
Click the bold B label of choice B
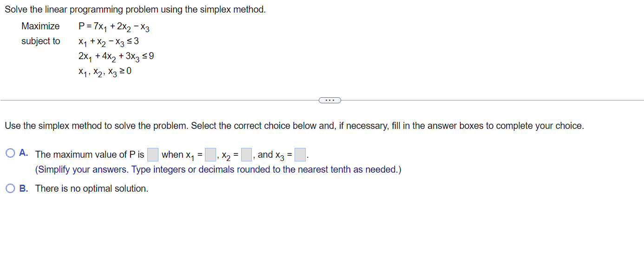(x=22, y=188)
